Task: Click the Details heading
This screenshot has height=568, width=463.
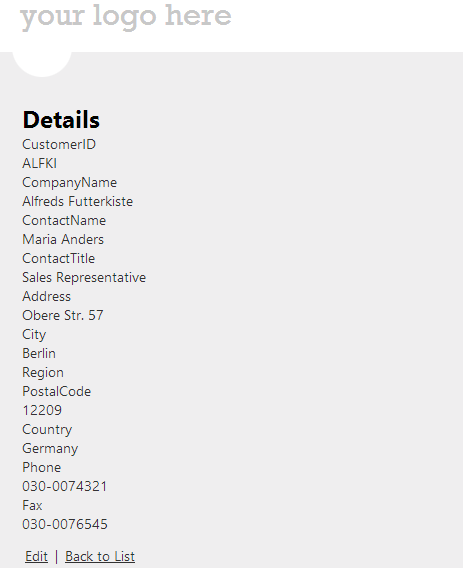Action: coord(61,120)
